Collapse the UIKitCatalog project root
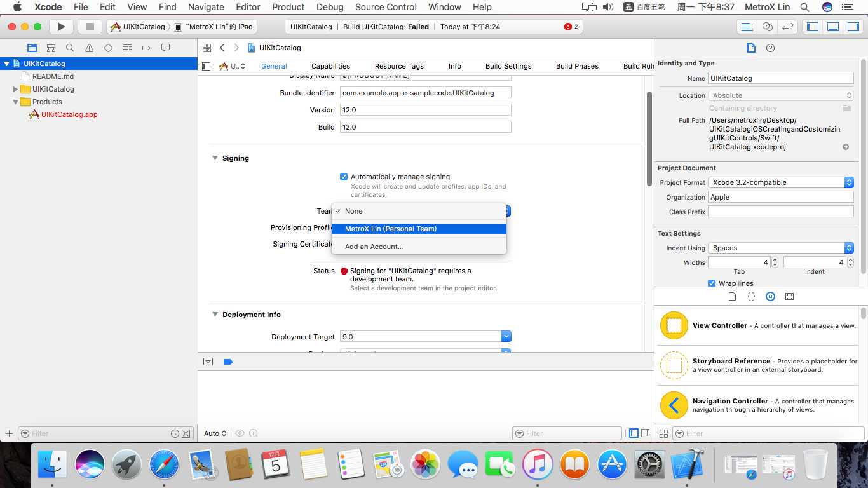Screen dimensions: 868x488 pos(7,64)
